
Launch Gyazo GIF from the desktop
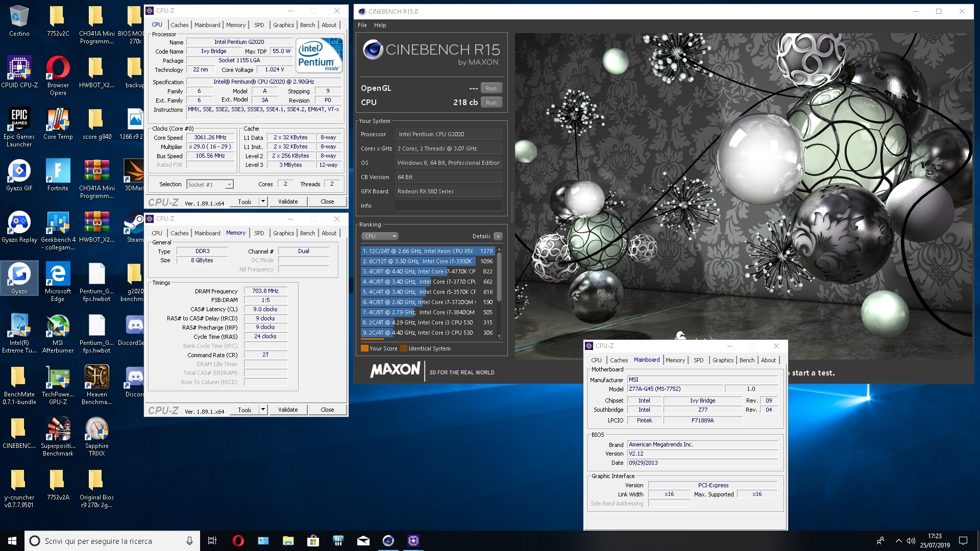(19, 176)
